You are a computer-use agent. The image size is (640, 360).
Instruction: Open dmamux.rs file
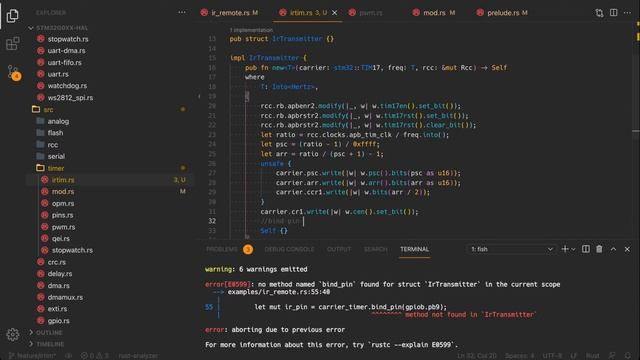coord(65,297)
